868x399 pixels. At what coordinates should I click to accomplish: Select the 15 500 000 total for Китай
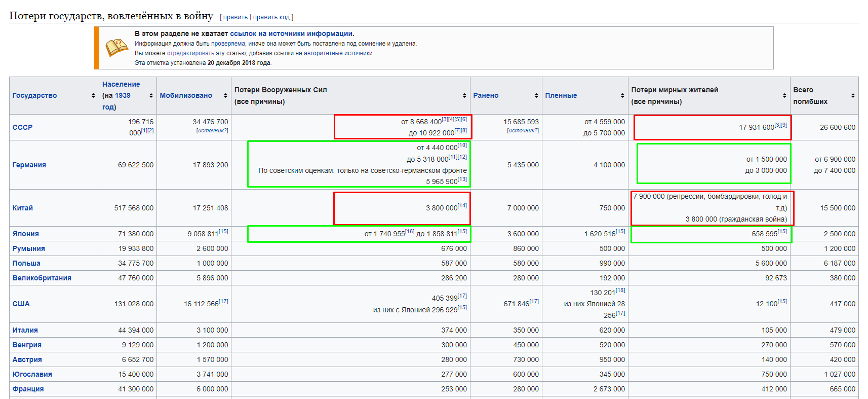pyautogui.click(x=838, y=208)
